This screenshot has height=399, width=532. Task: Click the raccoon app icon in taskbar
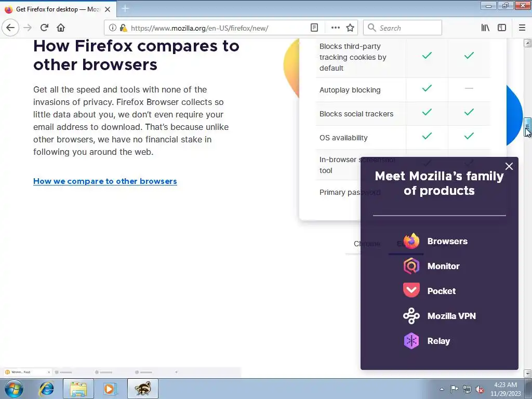click(x=143, y=389)
